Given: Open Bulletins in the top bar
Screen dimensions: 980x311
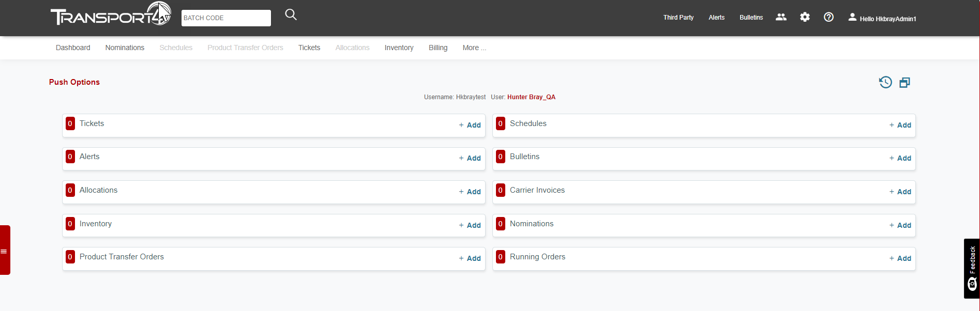Looking at the screenshot, I should [751, 18].
